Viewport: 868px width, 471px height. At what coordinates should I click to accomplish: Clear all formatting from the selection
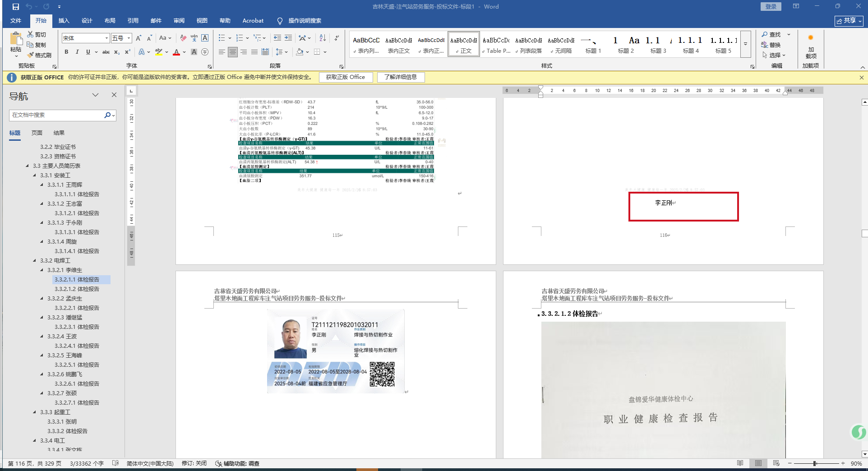coord(183,38)
